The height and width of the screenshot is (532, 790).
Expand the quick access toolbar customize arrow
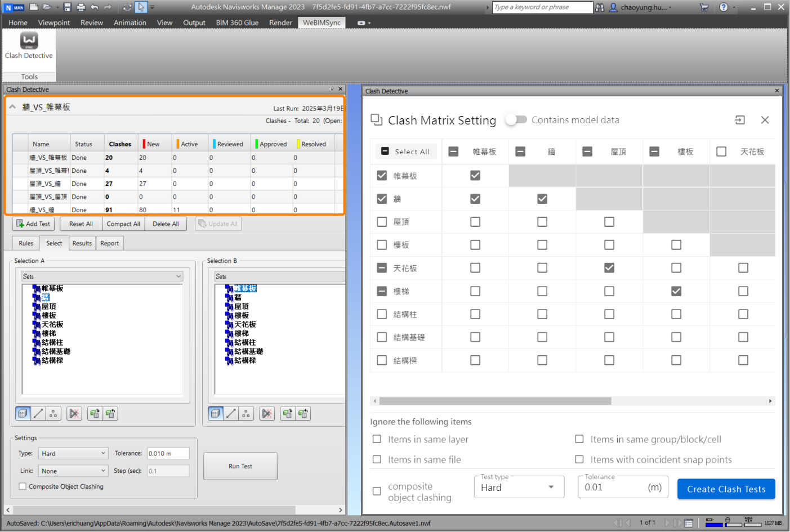point(152,7)
